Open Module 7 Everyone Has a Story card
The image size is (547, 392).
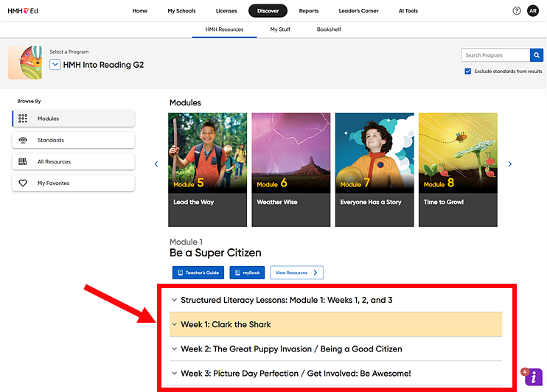374,169
